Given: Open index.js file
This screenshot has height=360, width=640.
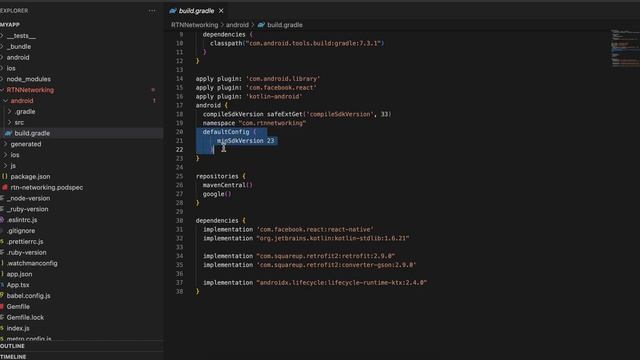Looking at the screenshot, I should point(18,328).
